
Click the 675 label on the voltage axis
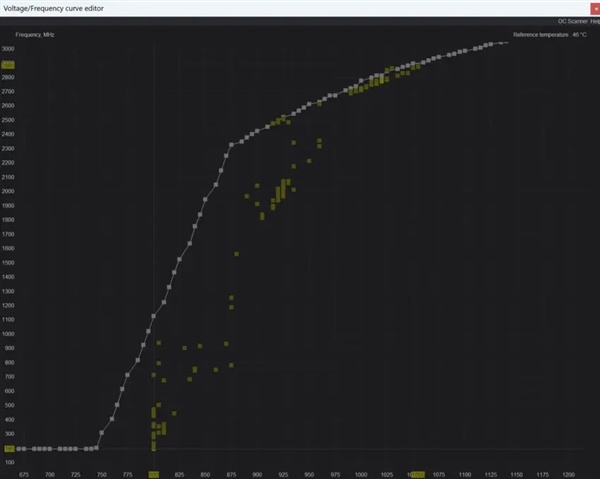tap(24, 474)
